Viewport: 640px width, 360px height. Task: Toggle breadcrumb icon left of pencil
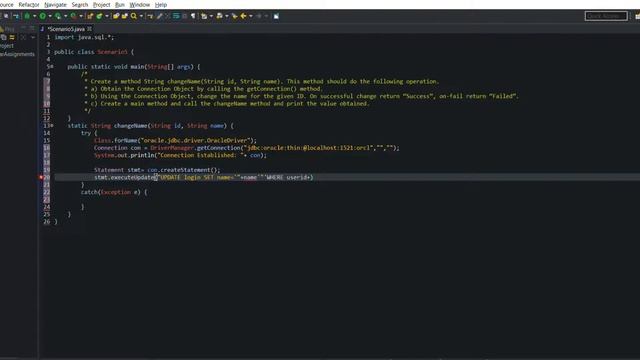coord(150,16)
